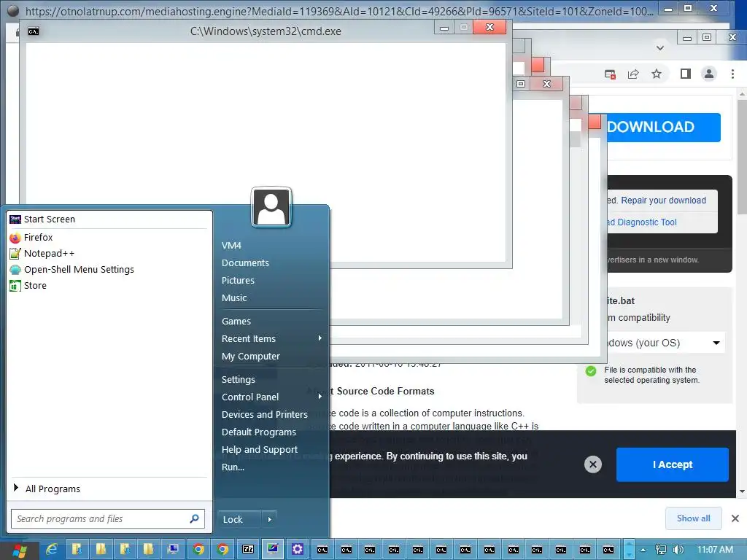Click the search magnifier icon
Image resolution: width=747 pixels, height=560 pixels.
194,518
